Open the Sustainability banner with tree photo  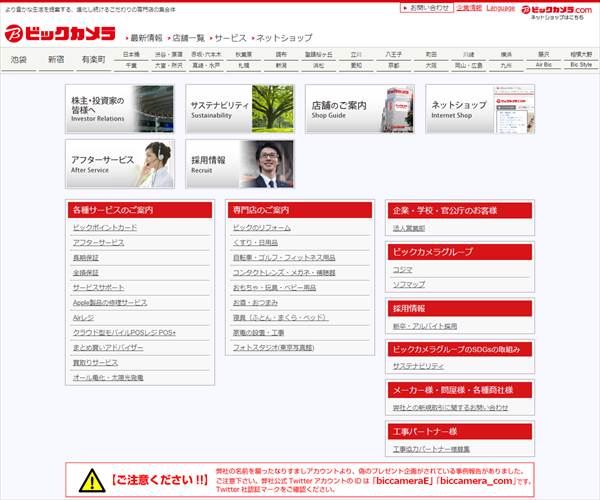tap(240, 109)
